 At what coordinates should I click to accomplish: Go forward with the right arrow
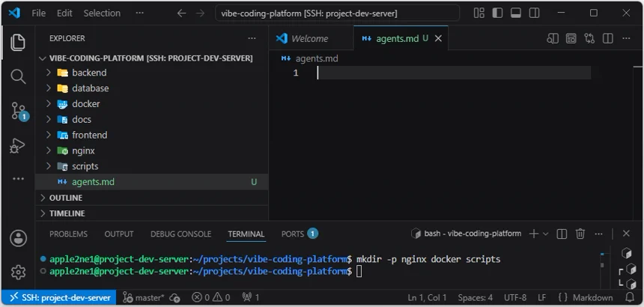point(200,13)
